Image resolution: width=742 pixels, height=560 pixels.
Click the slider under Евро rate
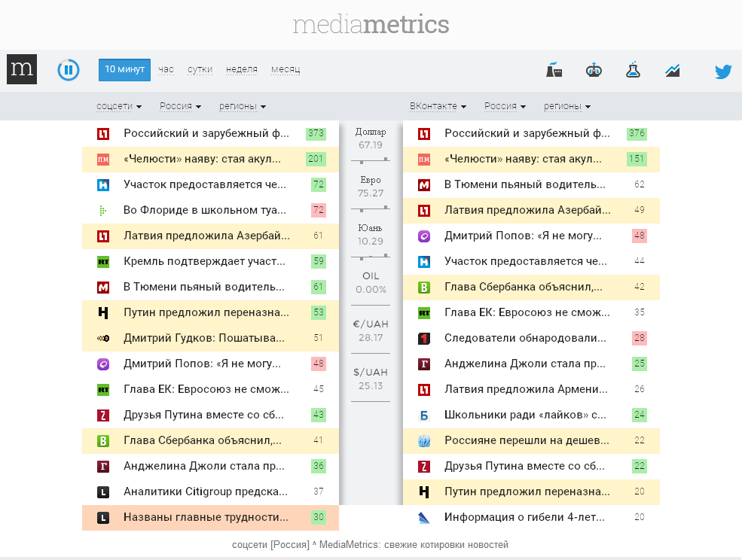[371, 208]
